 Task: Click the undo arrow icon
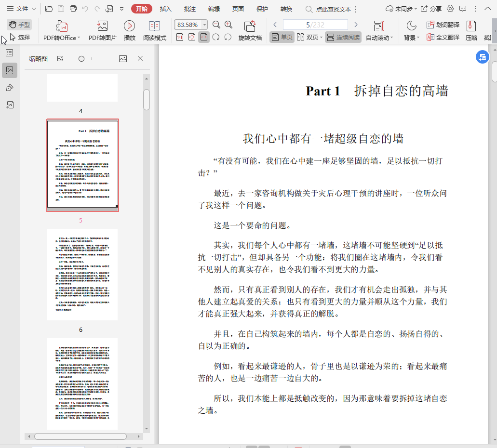pos(85,9)
